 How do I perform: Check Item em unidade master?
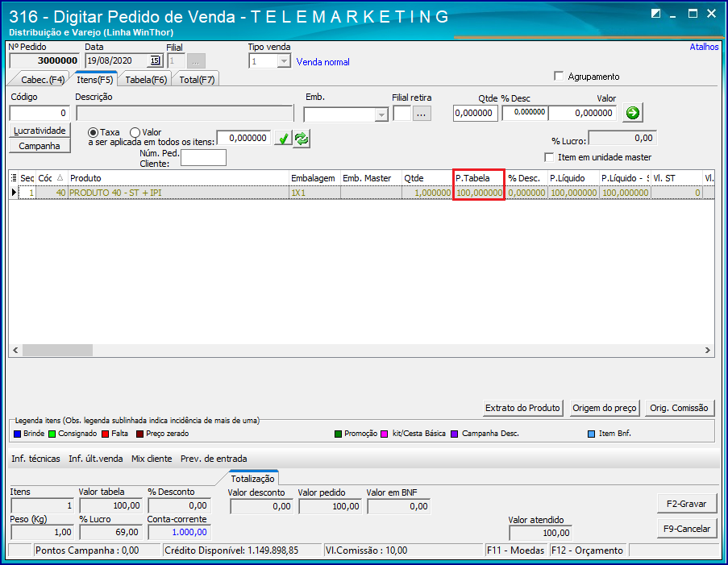pyautogui.click(x=549, y=157)
